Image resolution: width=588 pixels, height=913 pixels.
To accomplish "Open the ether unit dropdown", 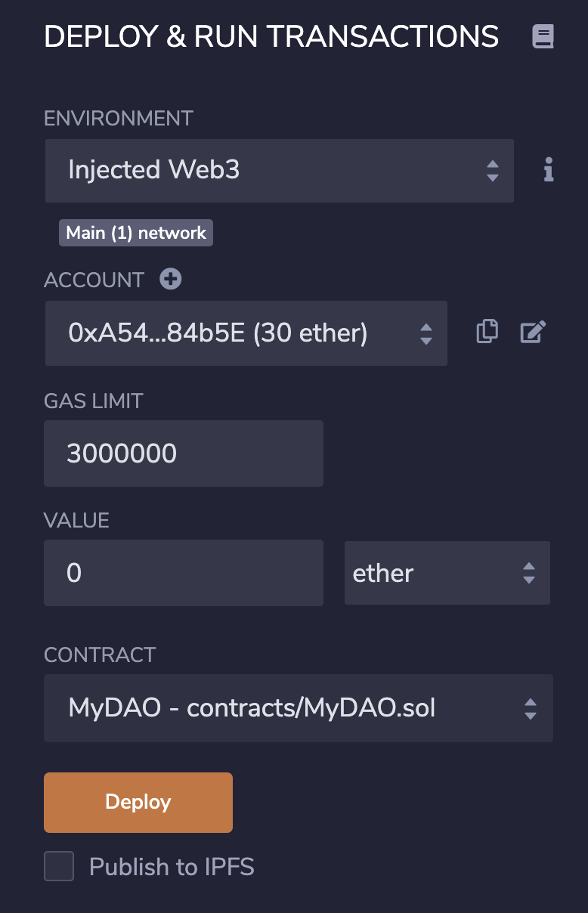I will [x=447, y=573].
